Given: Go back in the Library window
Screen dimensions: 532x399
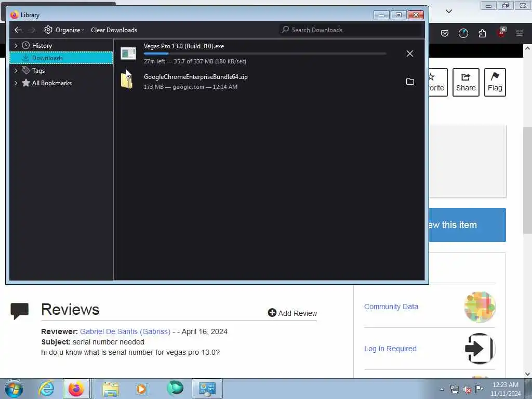Looking at the screenshot, I should click(x=18, y=30).
